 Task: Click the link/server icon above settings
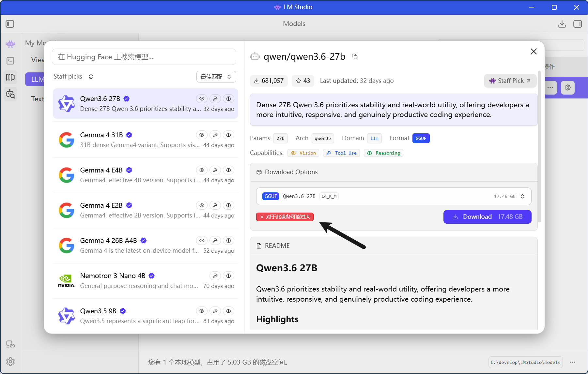(x=10, y=344)
